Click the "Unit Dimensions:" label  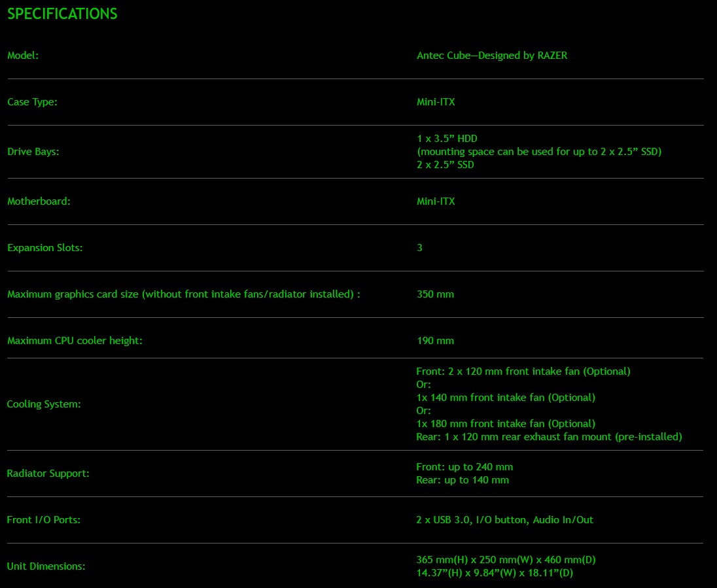coord(46,566)
